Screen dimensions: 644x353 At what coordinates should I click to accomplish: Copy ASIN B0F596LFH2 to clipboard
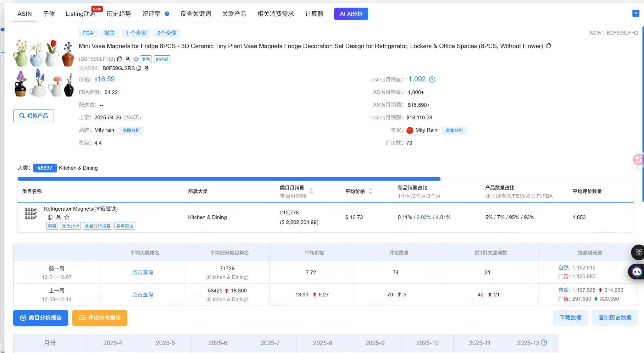[119, 59]
